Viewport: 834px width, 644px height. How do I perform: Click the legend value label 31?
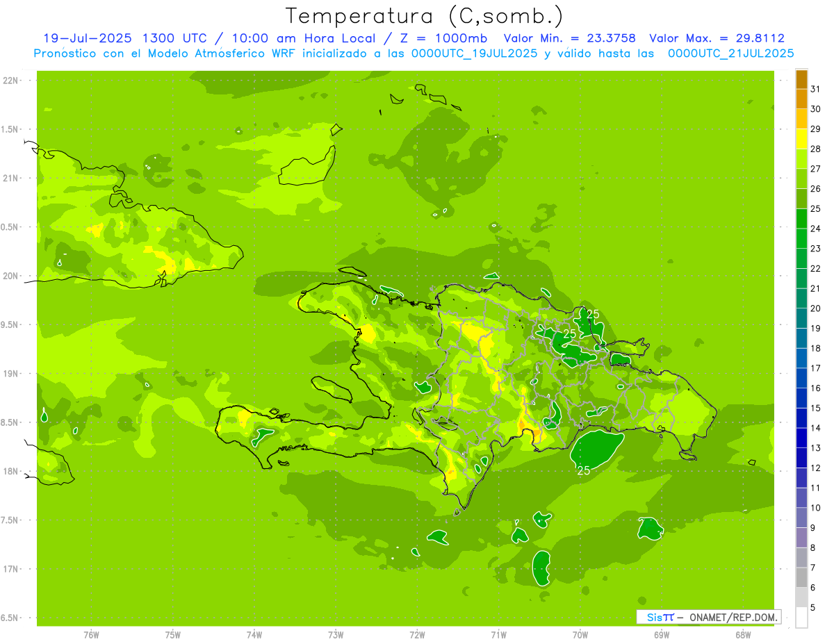click(816, 89)
